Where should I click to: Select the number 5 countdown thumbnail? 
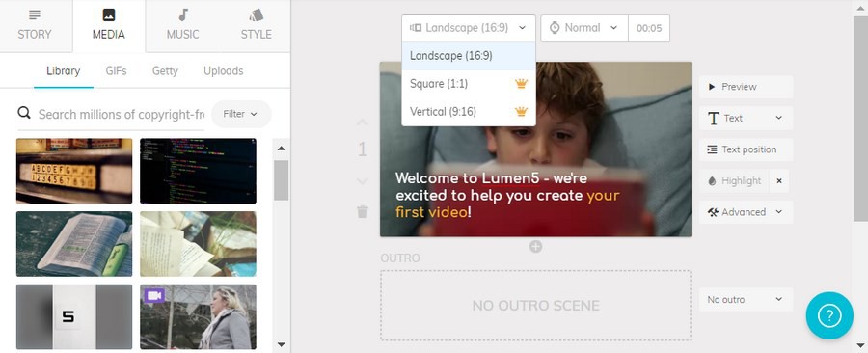pyautogui.click(x=74, y=317)
